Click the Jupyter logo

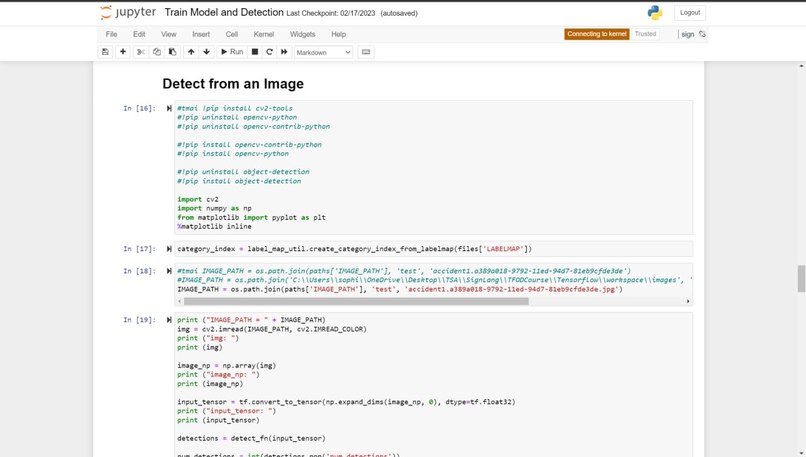click(x=128, y=12)
